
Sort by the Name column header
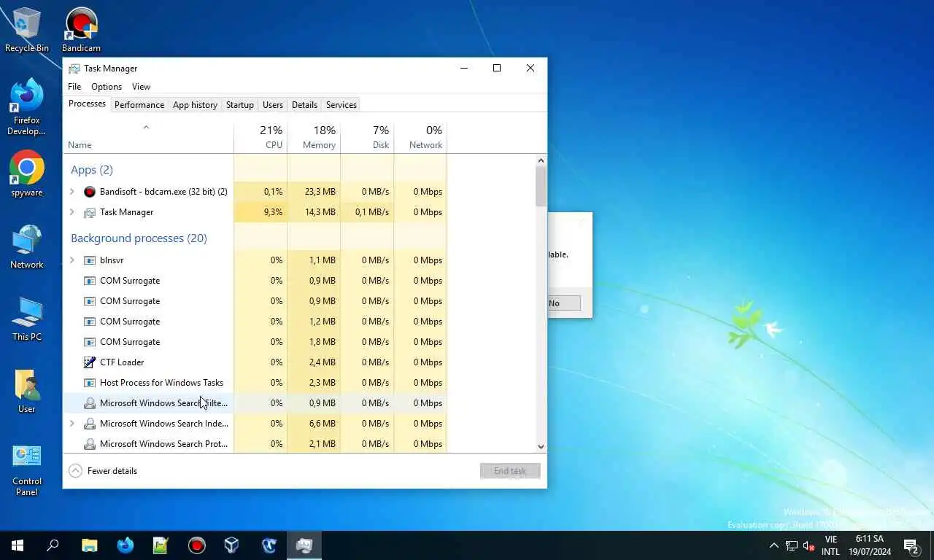click(x=148, y=137)
